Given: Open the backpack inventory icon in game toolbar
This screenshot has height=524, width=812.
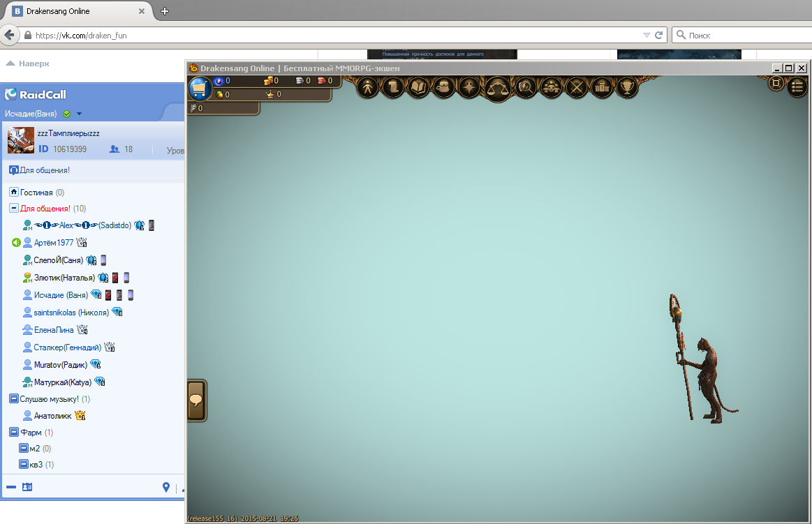Looking at the screenshot, I should pyautogui.click(x=444, y=87).
